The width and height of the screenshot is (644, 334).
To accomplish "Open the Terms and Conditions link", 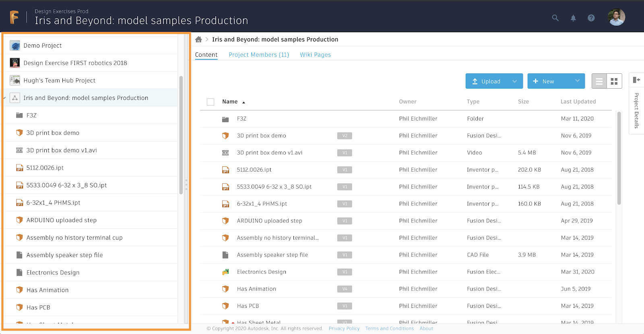I will tap(390, 328).
